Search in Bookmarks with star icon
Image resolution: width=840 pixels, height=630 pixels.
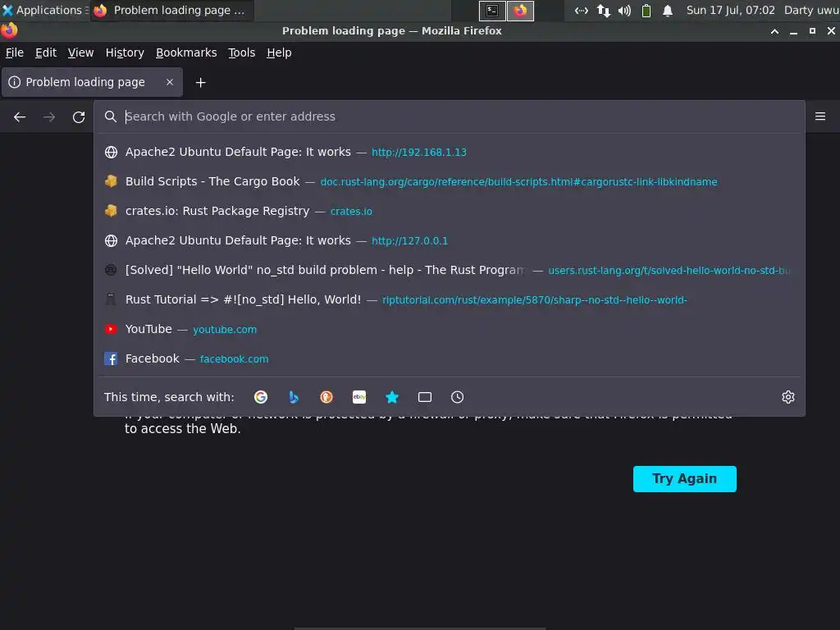pos(392,397)
